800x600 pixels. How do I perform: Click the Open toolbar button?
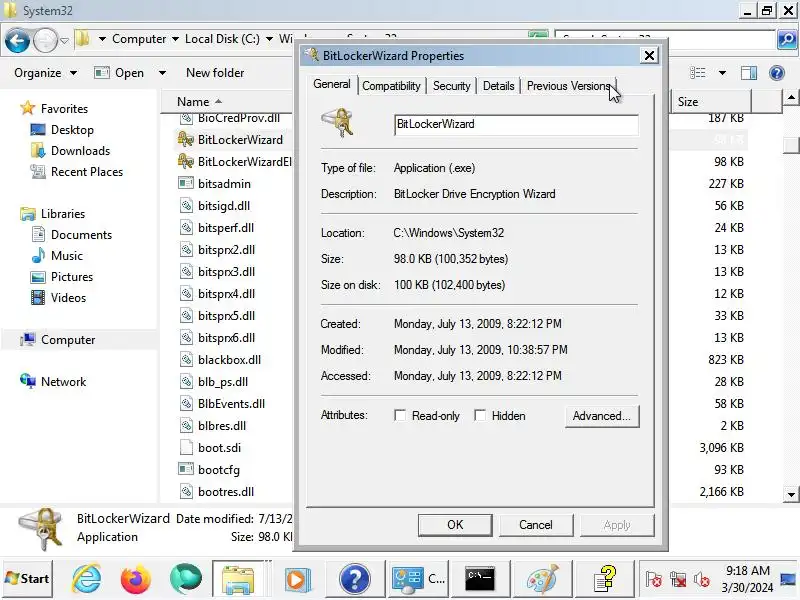pyautogui.click(x=119, y=73)
